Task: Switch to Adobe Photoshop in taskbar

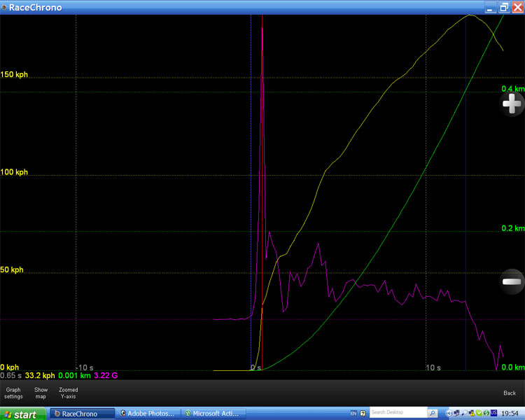Action: pyautogui.click(x=148, y=414)
